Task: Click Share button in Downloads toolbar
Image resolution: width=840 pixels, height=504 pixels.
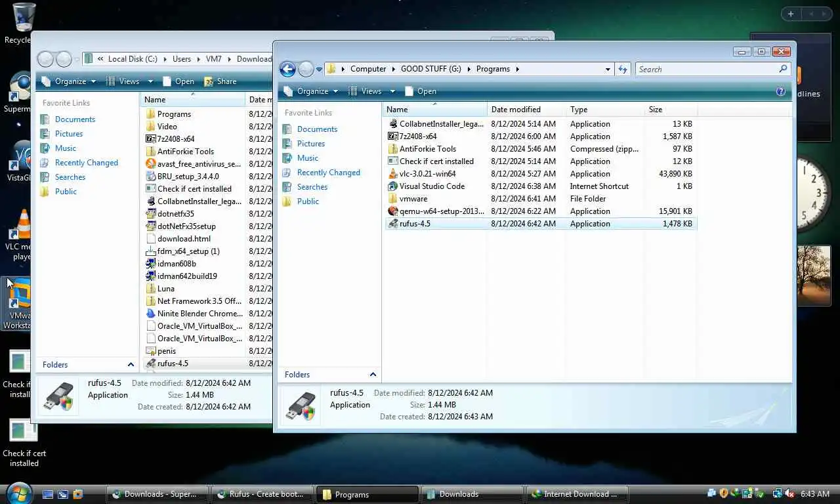Action: 220,81
